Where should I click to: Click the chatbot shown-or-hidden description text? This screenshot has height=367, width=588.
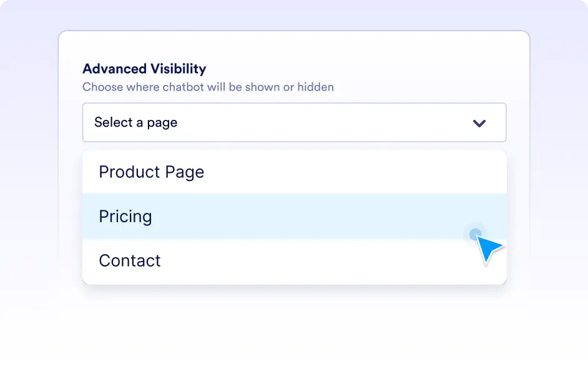tap(208, 87)
